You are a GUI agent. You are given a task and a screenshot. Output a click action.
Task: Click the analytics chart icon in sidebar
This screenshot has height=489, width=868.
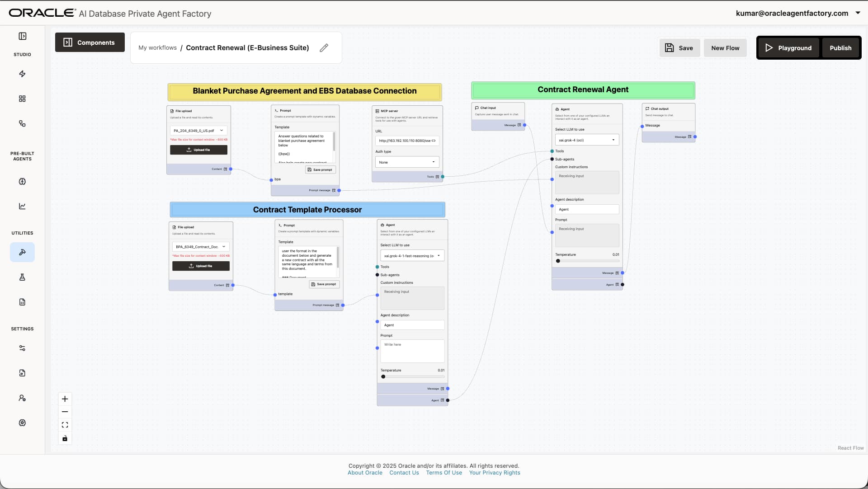click(22, 206)
